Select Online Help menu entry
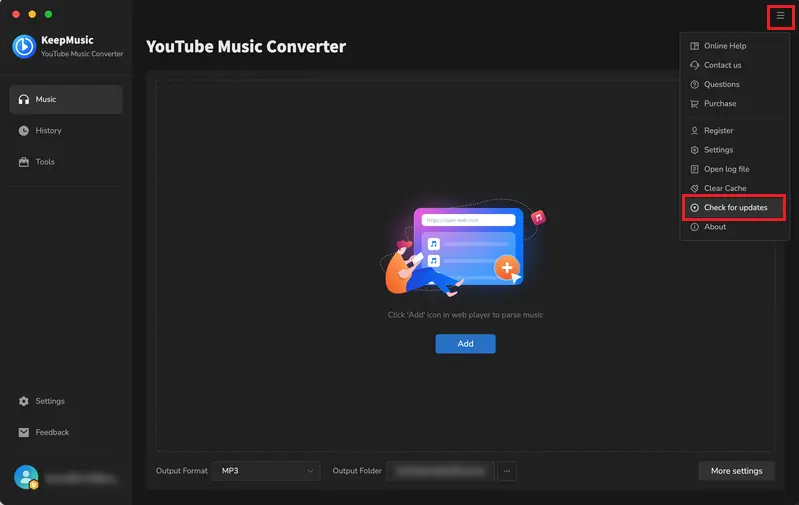799x505 pixels. coord(734,46)
